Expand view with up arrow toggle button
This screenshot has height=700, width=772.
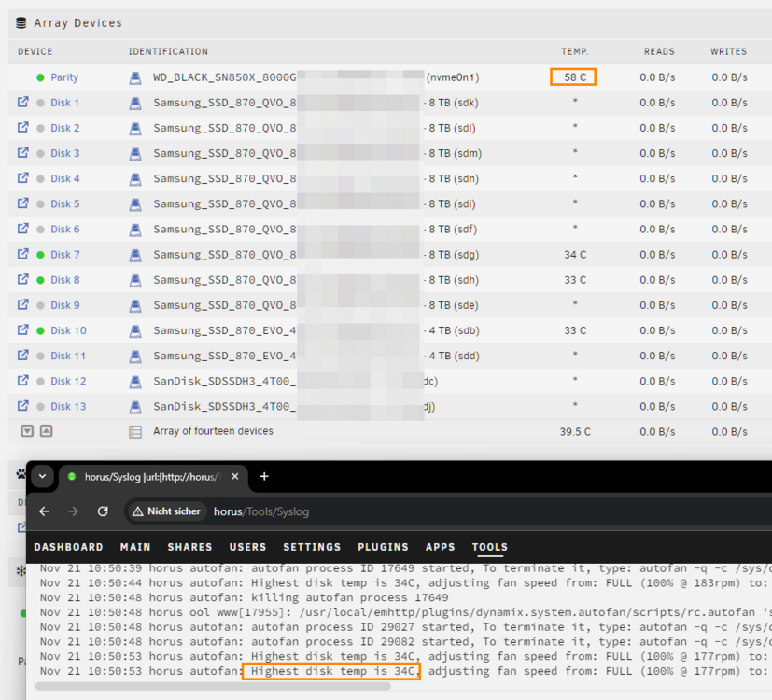[x=47, y=431]
